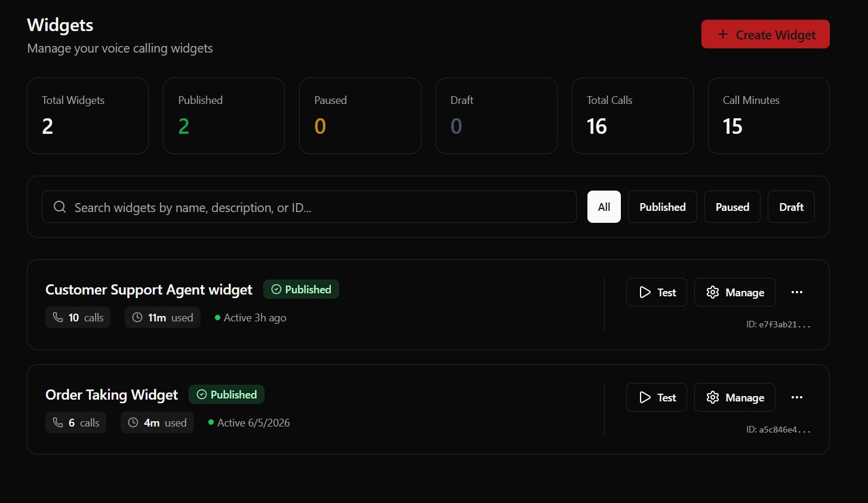Open more options for Customer Support Agent widget
This screenshot has width=868, height=503.
pyautogui.click(x=797, y=292)
